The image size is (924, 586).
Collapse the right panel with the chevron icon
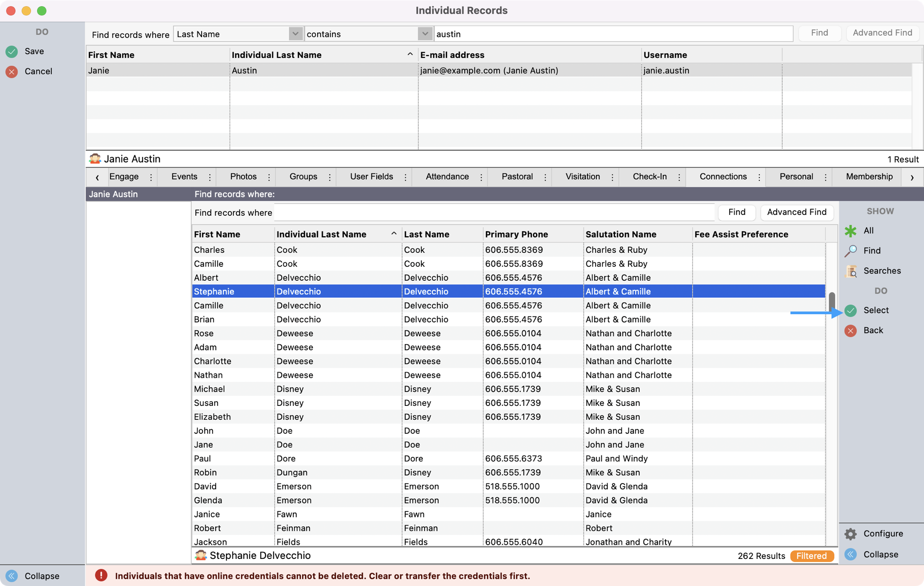(x=851, y=554)
